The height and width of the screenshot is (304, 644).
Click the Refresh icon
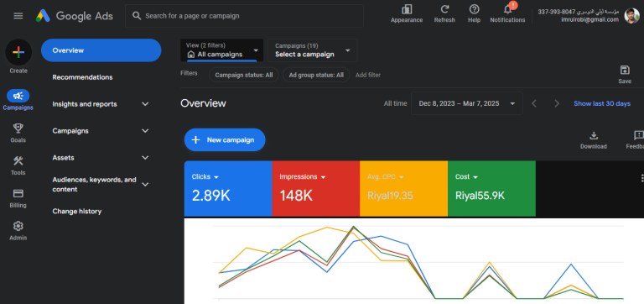click(x=444, y=9)
